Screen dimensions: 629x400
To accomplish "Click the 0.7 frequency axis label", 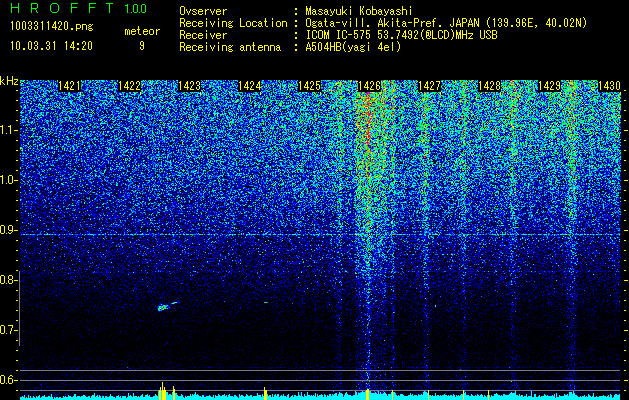I will coord(8,330).
